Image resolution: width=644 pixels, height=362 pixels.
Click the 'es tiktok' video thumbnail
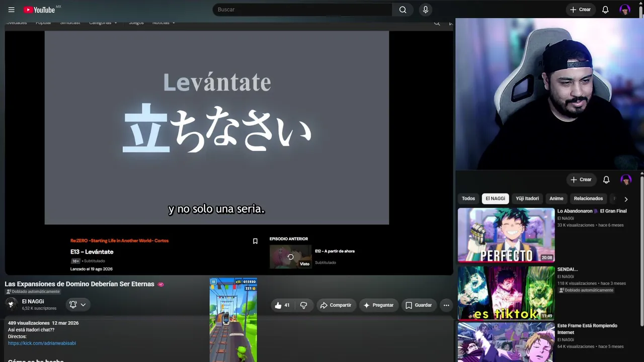tap(506, 294)
